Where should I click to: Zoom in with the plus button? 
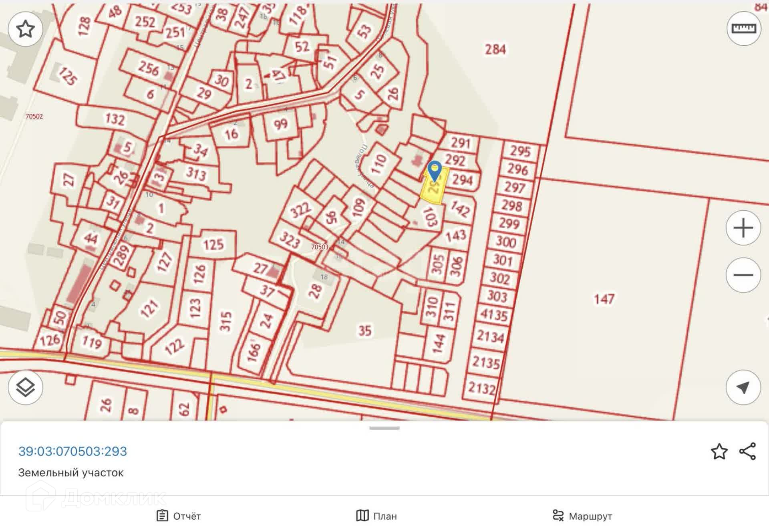click(x=743, y=228)
